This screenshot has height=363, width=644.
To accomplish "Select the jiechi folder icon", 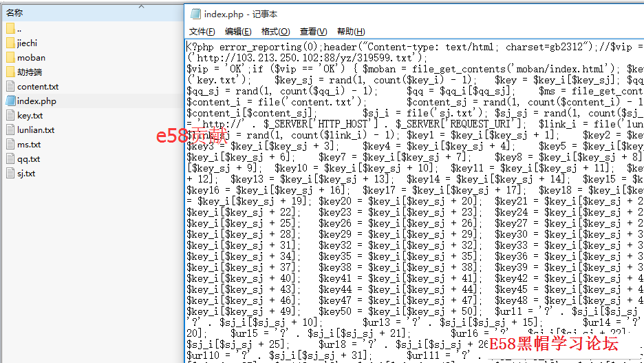I will tap(11, 43).
